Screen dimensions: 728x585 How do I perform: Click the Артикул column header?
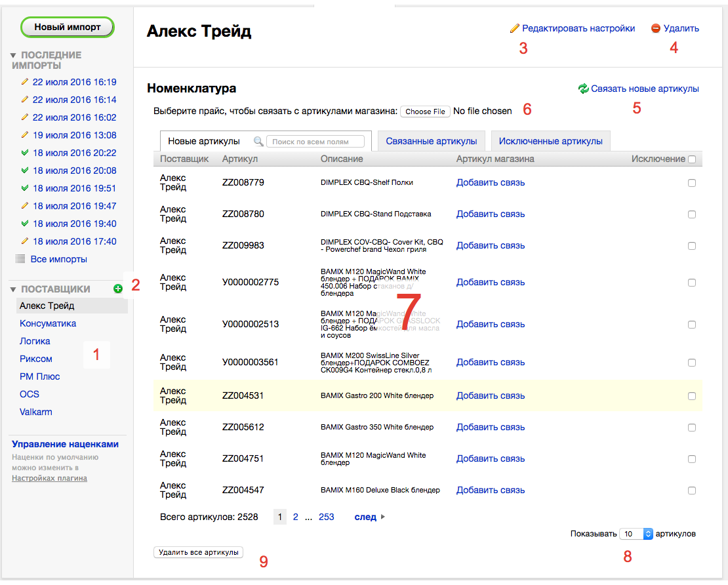[x=239, y=159]
